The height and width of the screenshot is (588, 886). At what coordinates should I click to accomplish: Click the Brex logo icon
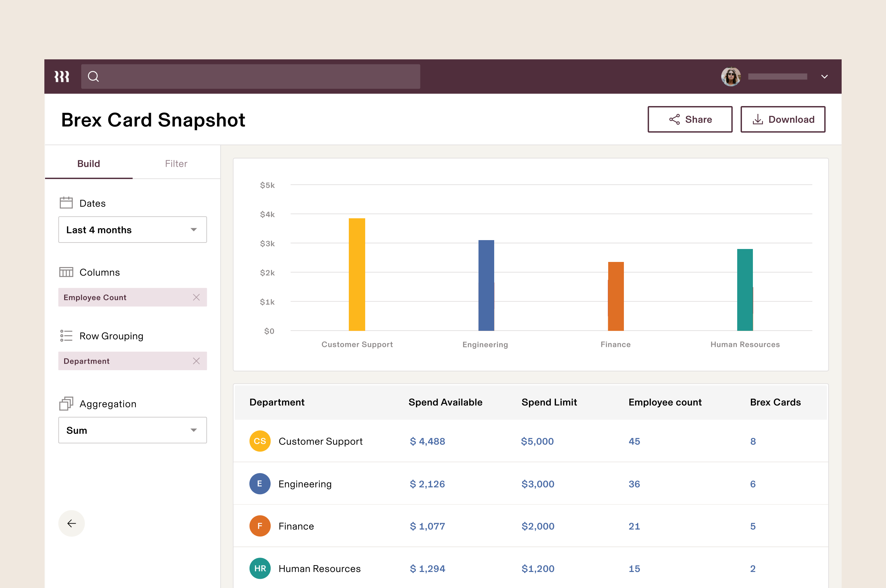[61, 76]
